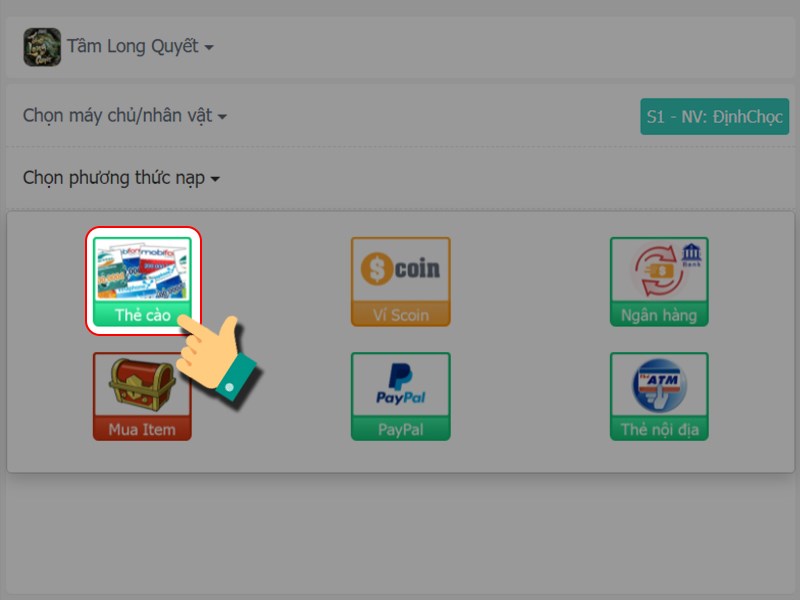Click the scratch cards image thumbnail
Screen dimensions: 800x600
click(142, 269)
